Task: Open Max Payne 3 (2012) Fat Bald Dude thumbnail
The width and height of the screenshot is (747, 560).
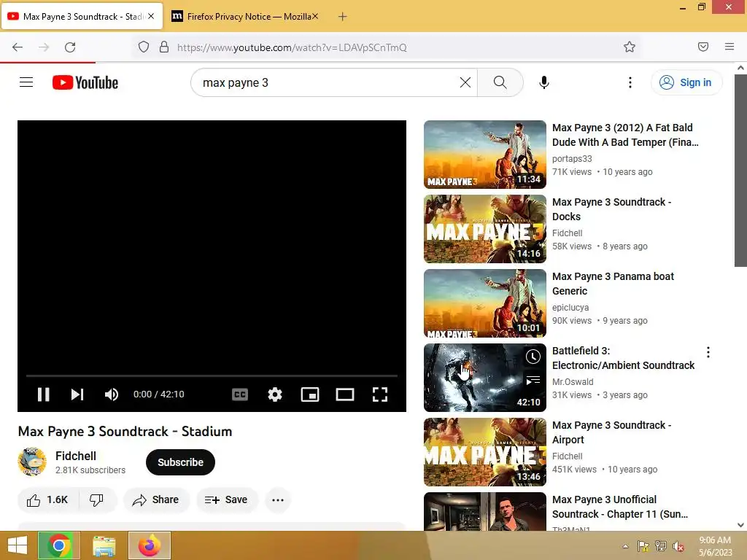Action: (x=485, y=155)
